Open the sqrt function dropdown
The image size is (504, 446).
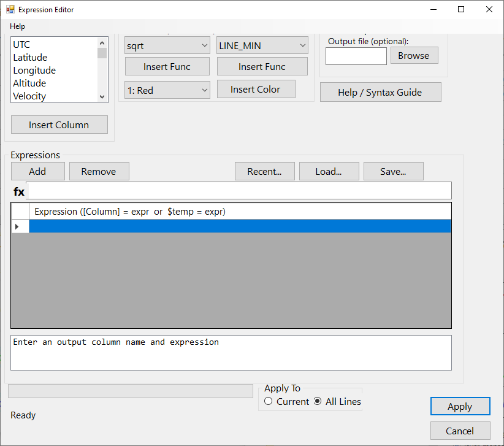click(167, 45)
